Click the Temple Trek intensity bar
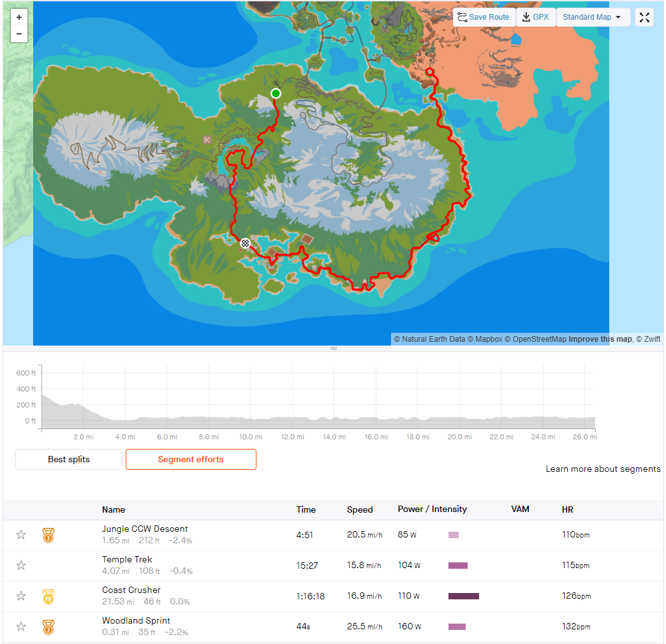666x644 pixels. point(458,566)
